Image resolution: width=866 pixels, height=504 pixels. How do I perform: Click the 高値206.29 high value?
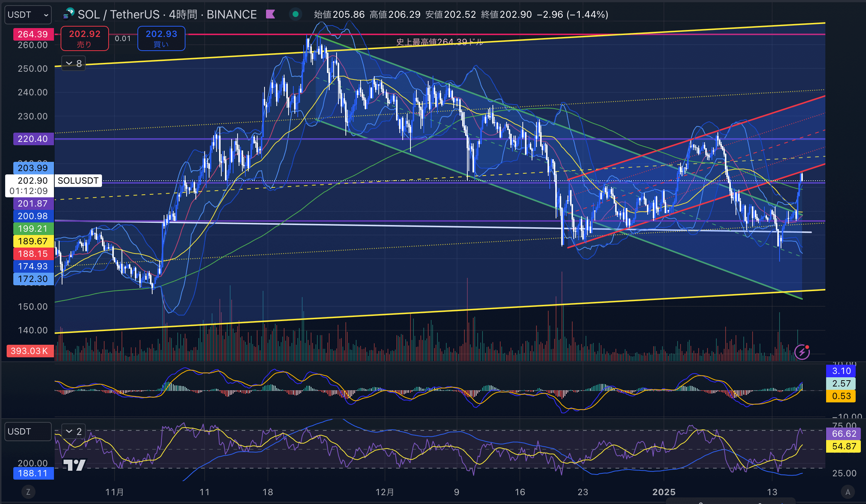[395, 14]
